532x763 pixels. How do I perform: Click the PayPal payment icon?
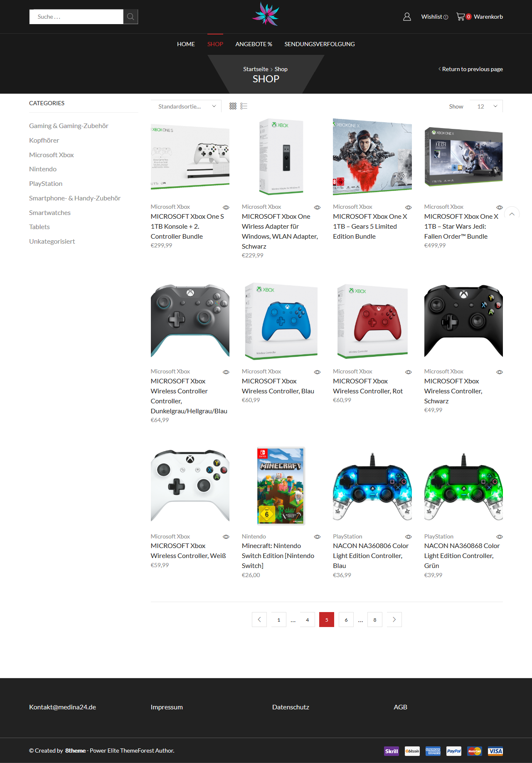click(454, 751)
